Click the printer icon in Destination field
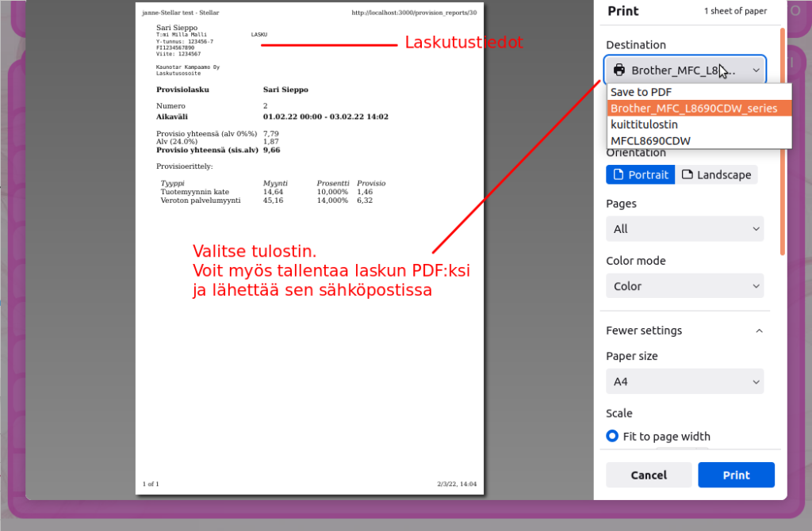Viewport: 812px width, 531px height. point(619,71)
